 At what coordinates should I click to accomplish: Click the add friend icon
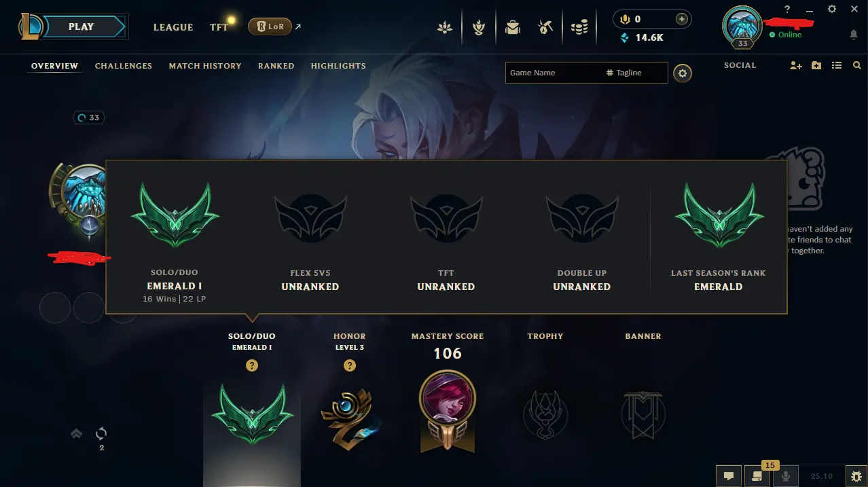[x=796, y=66]
